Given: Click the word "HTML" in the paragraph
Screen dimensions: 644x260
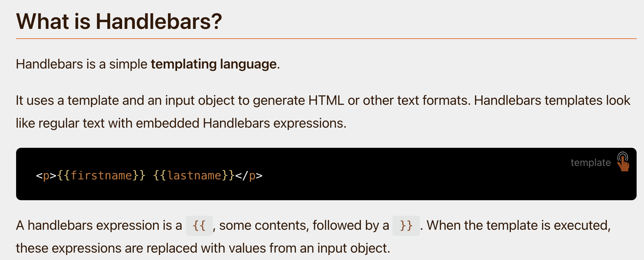Looking at the screenshot, I should pyautogui.click(x=326, y=100).
